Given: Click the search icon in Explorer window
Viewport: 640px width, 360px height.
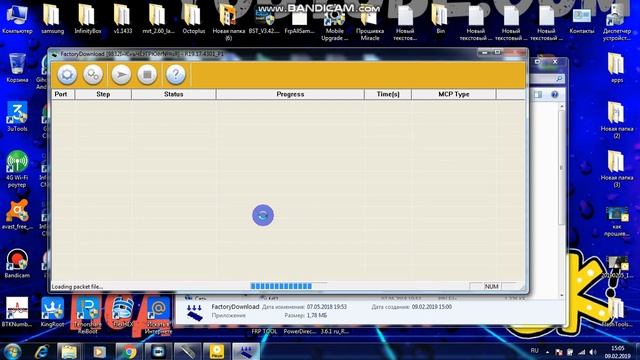Looking at the screenshot, I should [x=559, y=79].
